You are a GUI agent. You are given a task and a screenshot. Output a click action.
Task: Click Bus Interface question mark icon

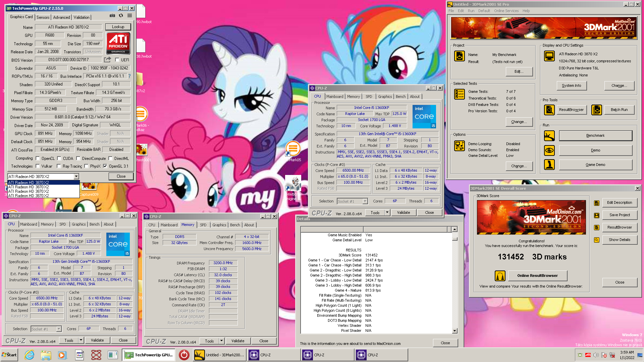(129, 76)
